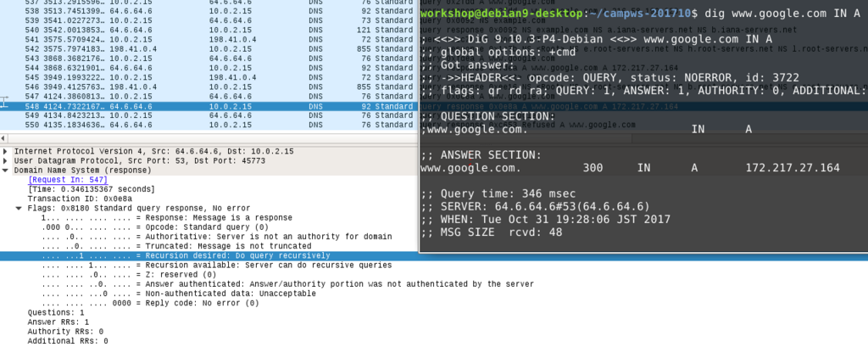The width and height of the screenshot is (868, 347).
Task: Open the Request In: 547 link
Action: click(x=68, y=180)
